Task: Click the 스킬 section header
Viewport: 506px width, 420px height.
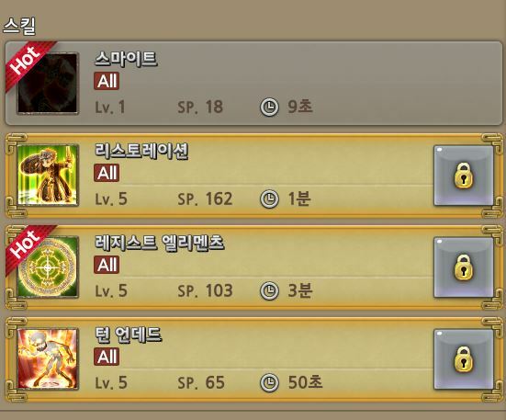Action: point(19,26)
